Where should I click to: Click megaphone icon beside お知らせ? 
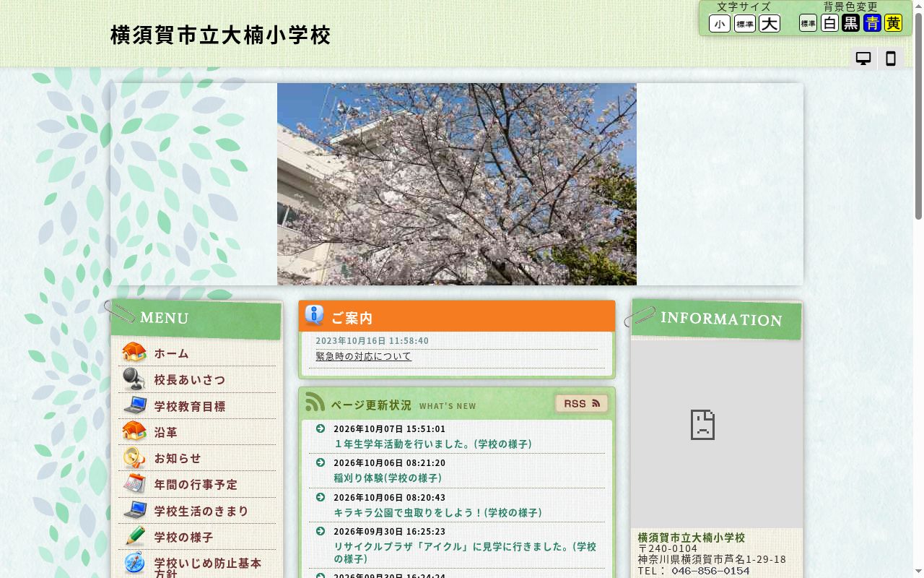pos(134,457)
